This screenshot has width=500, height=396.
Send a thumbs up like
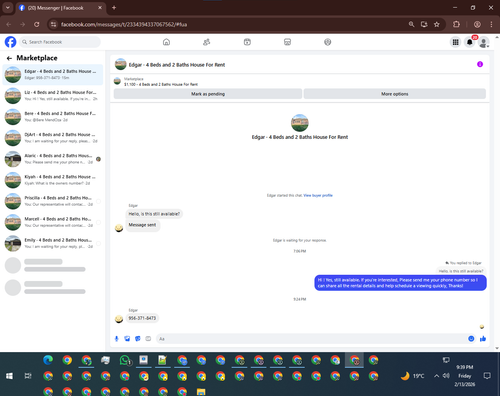pos(483,339)
